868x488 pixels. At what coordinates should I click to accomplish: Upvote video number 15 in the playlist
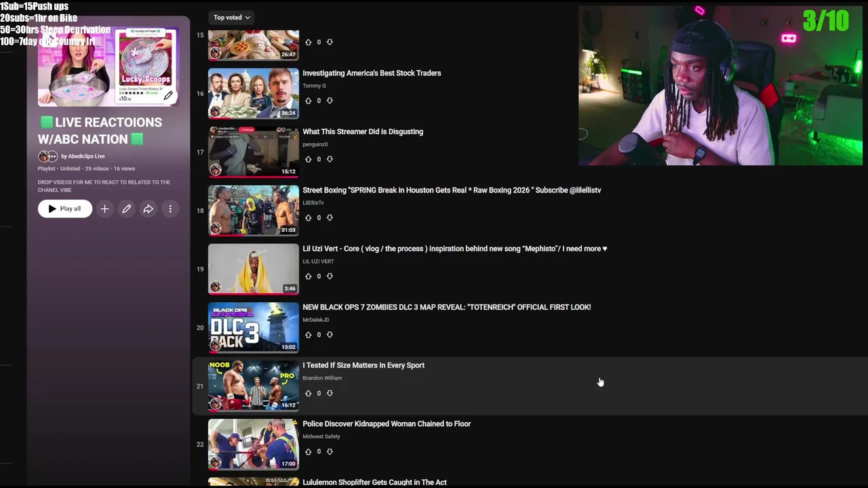pos(309,42)
